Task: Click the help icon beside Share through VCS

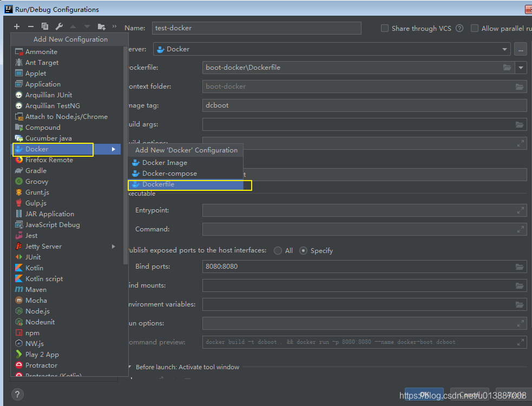Action: click(459, 29)
